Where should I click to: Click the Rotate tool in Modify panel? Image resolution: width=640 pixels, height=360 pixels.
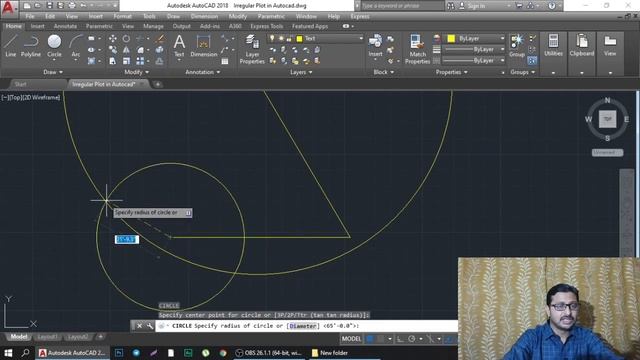pyautogui.click(x=126, y=38)
